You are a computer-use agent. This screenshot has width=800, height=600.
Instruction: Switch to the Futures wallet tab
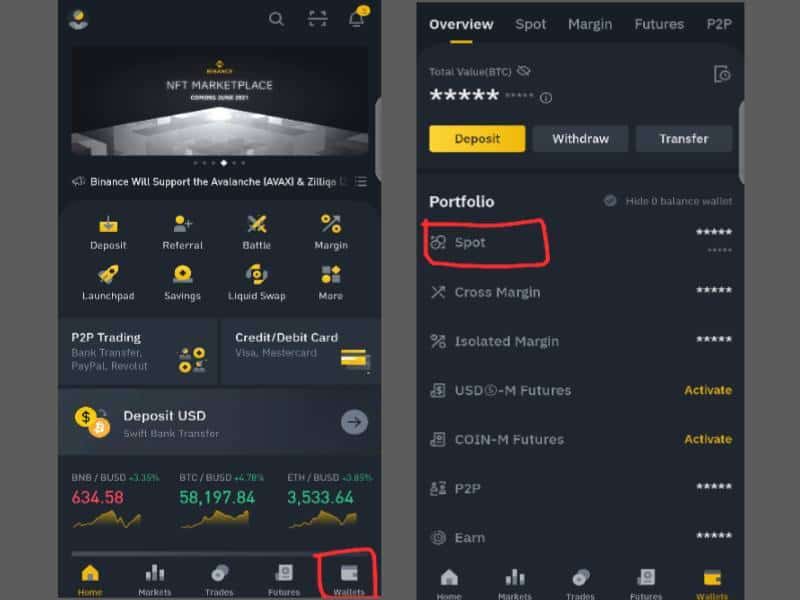click(x=659, y=24)
